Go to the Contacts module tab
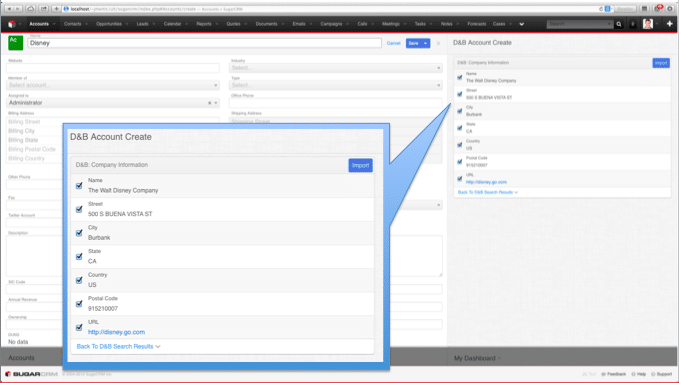 72,24
